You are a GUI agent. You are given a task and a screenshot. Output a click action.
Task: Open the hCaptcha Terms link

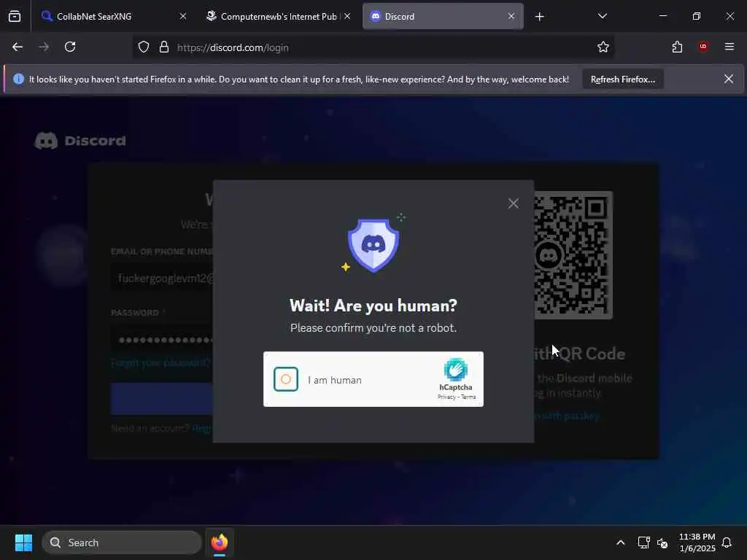point(468,397)
